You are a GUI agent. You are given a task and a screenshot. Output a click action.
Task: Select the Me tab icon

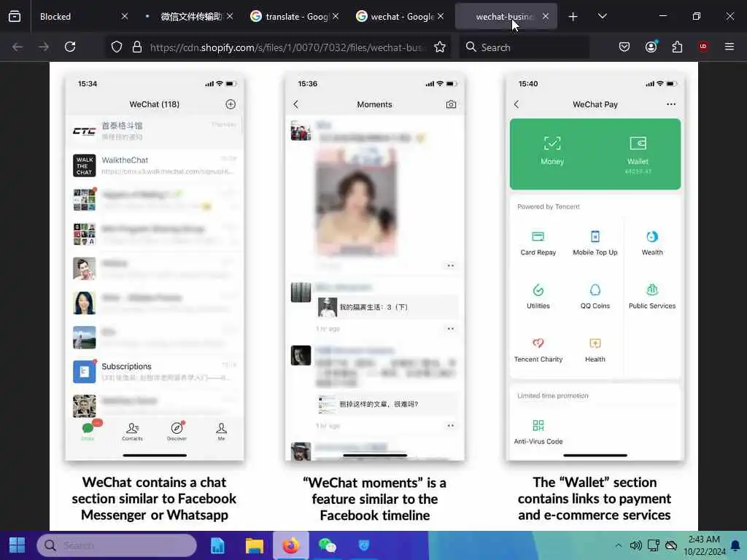(222, 431)
